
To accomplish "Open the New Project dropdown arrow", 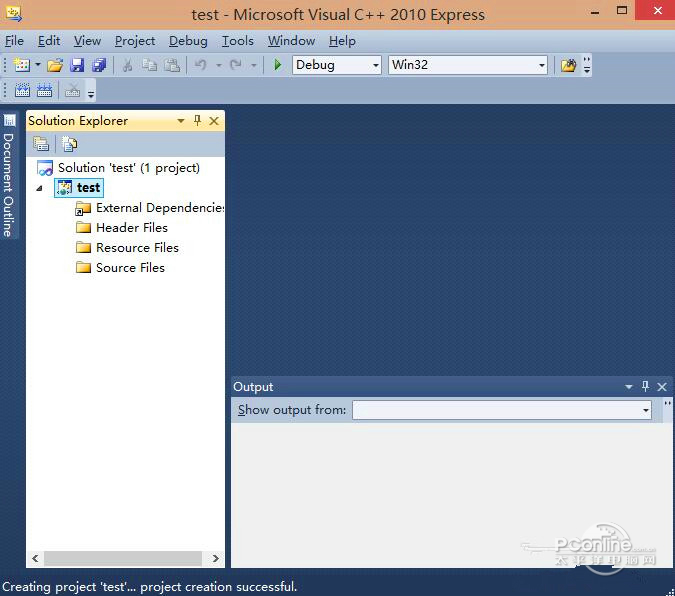I will point(37,65).
